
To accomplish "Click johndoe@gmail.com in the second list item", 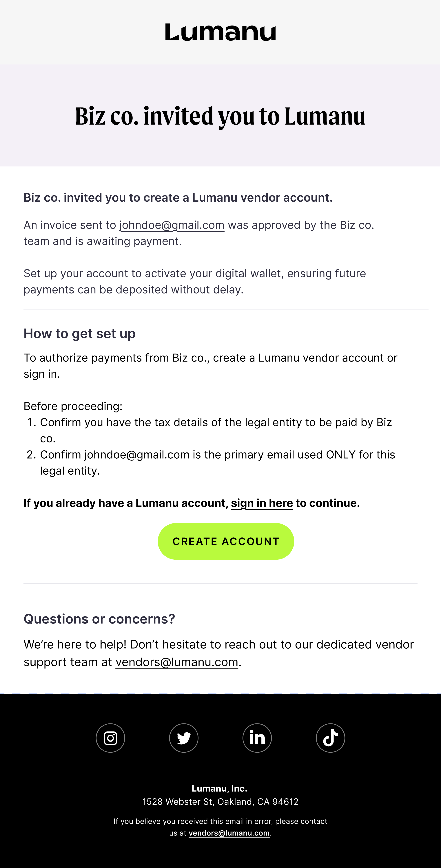I will [136, 455].
